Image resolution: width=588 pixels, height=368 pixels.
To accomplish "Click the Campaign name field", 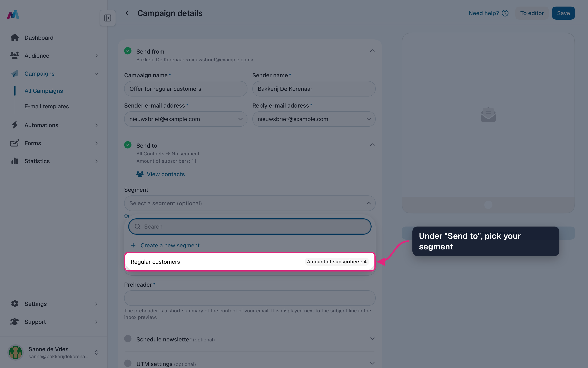I will (186, 89).
